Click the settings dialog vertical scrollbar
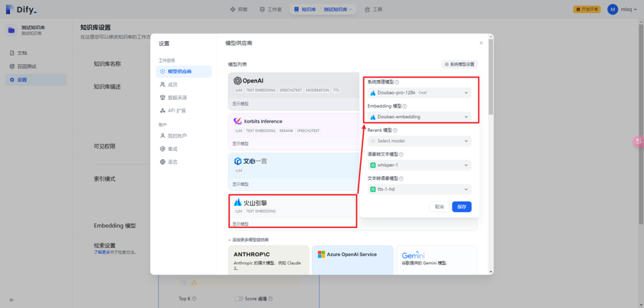644x308 pixels. 491,77
